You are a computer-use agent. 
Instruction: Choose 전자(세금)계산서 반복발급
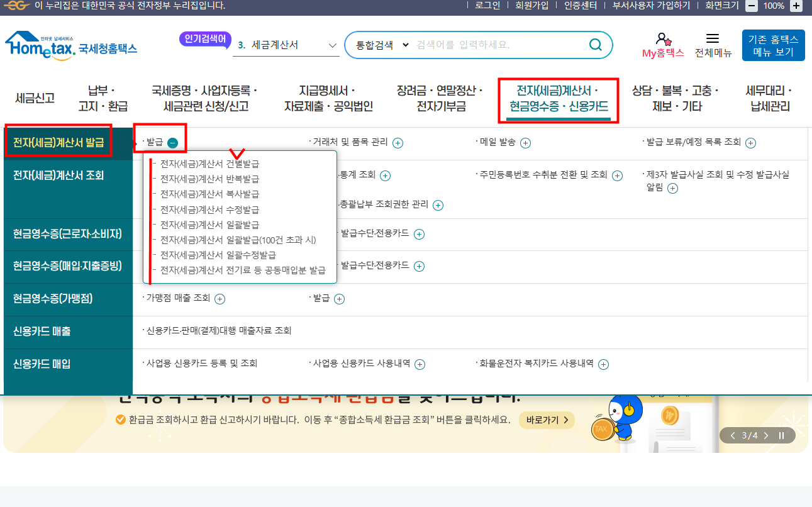point(209,179)
